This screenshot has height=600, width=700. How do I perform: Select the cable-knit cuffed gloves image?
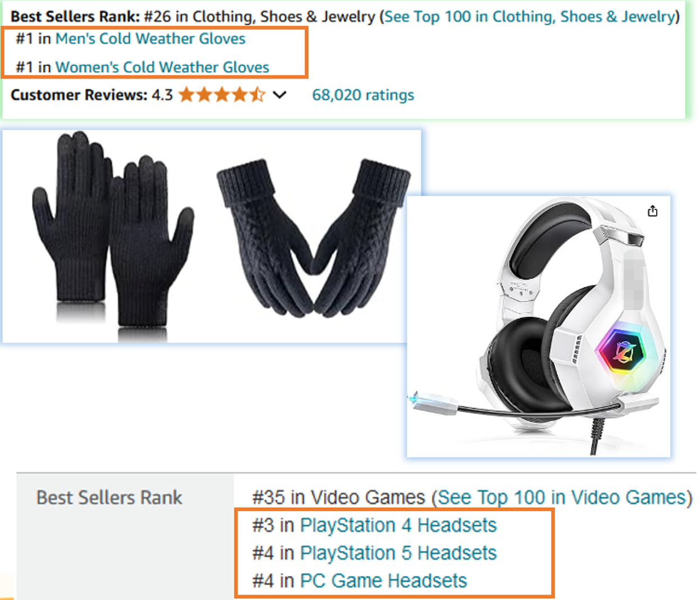tap(313, 239)
